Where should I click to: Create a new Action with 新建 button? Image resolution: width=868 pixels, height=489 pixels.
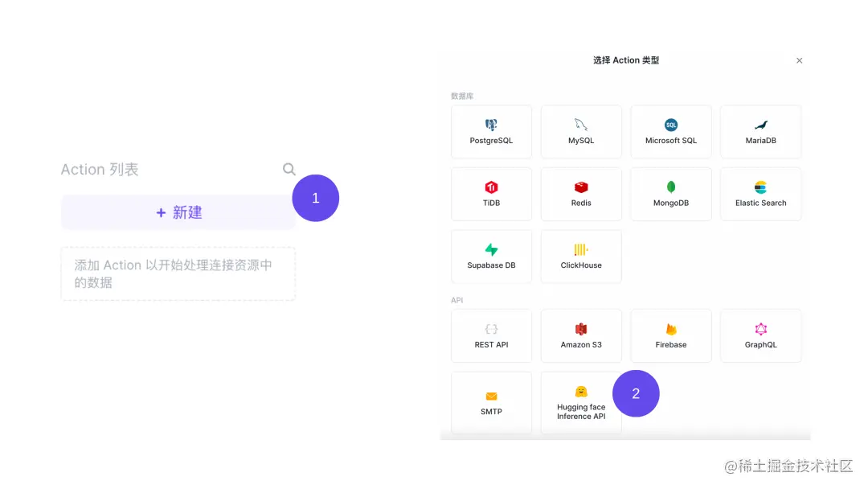point(178,212)
